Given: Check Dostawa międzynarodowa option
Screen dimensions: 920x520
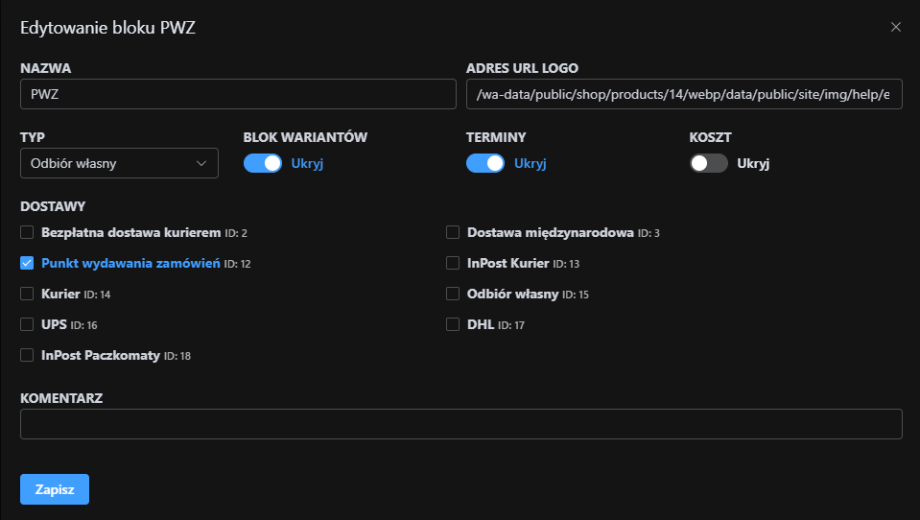Looking at the screenshot, I should (453, 233).
